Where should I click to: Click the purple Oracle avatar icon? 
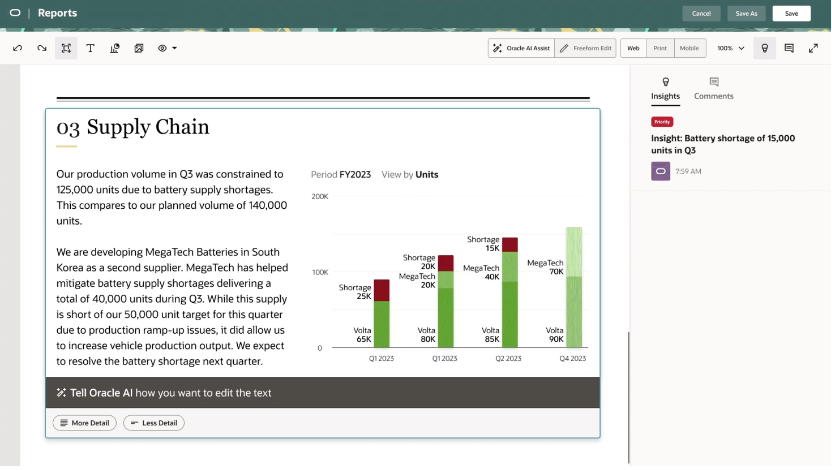point(661,171)
